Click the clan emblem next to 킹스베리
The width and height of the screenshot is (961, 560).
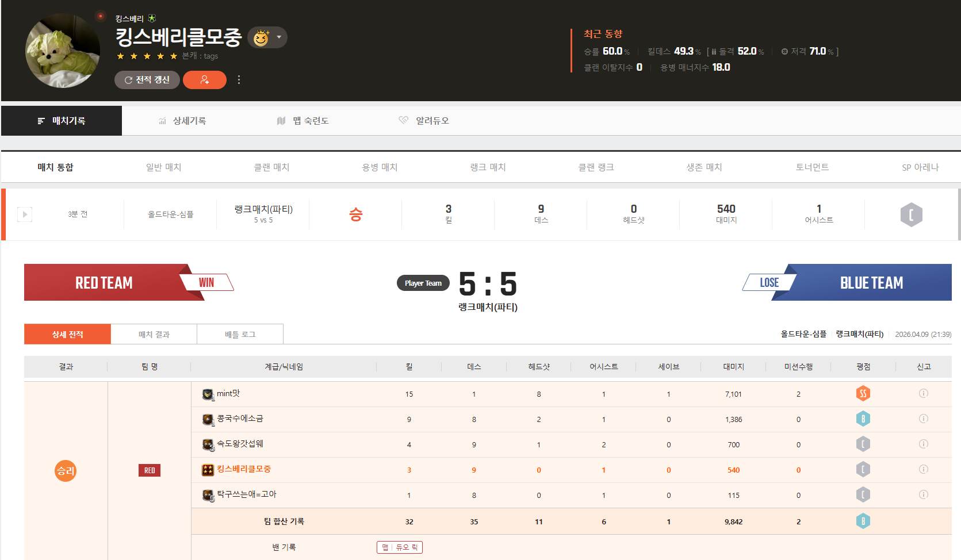152,18
